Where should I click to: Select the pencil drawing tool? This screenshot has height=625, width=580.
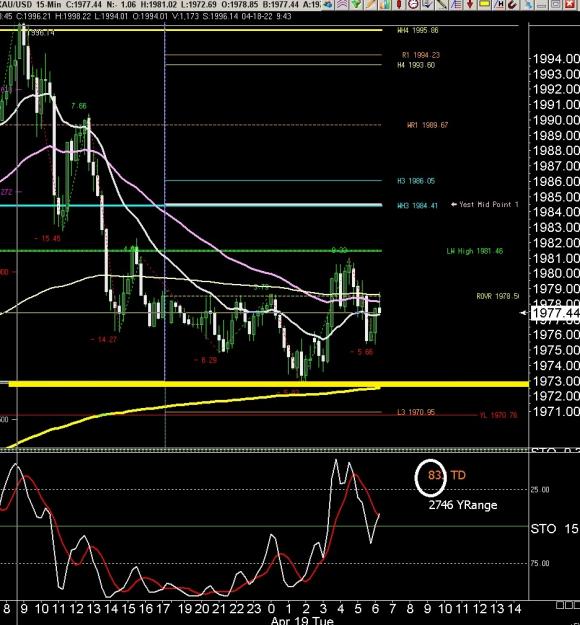(371, 4)
